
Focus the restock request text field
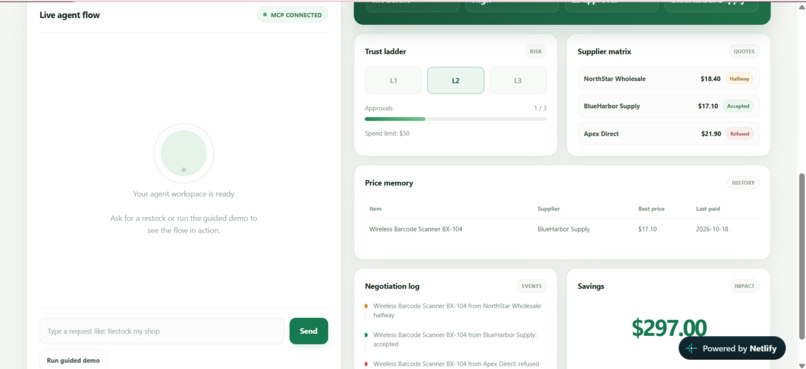[x=162, y=331]
